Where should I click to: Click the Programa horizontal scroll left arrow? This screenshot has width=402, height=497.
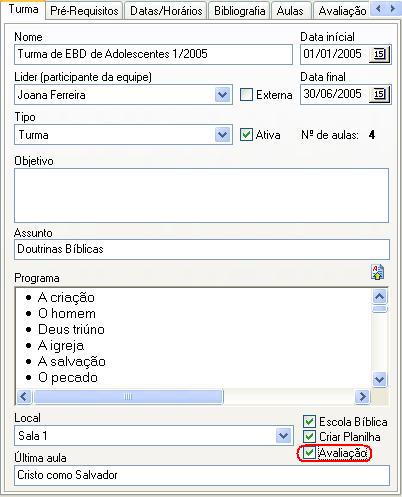[x=24, y=397]
